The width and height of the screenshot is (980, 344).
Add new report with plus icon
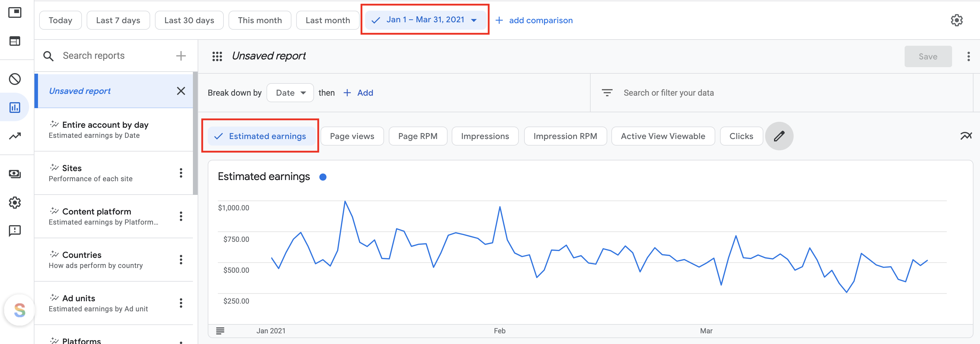(x=181, y=56)
